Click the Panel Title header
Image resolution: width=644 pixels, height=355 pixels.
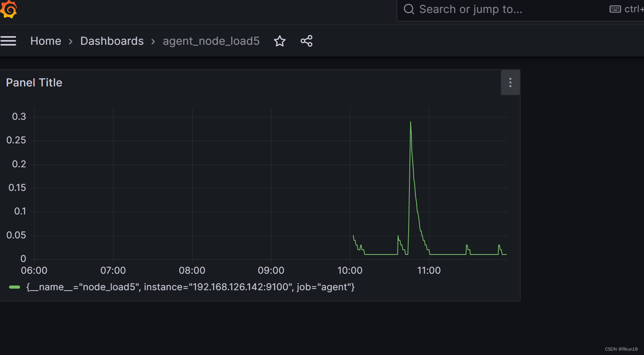[x=34, y=82]
